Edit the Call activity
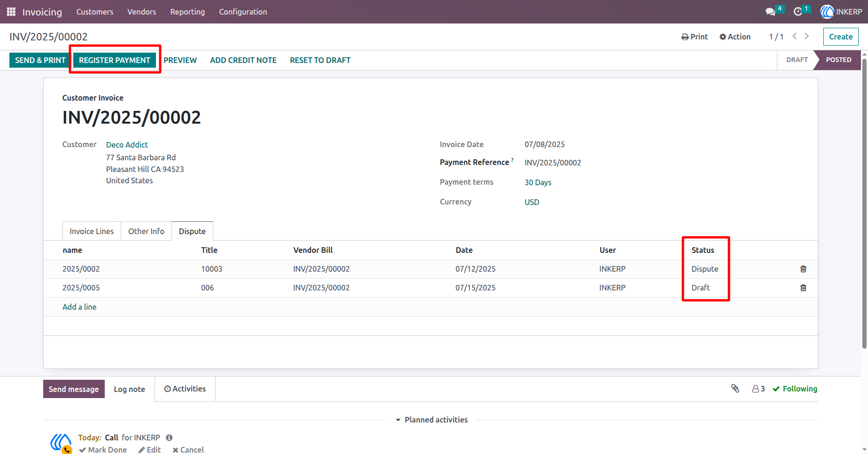This screenshot has width=868, height=454. point(149,449)
